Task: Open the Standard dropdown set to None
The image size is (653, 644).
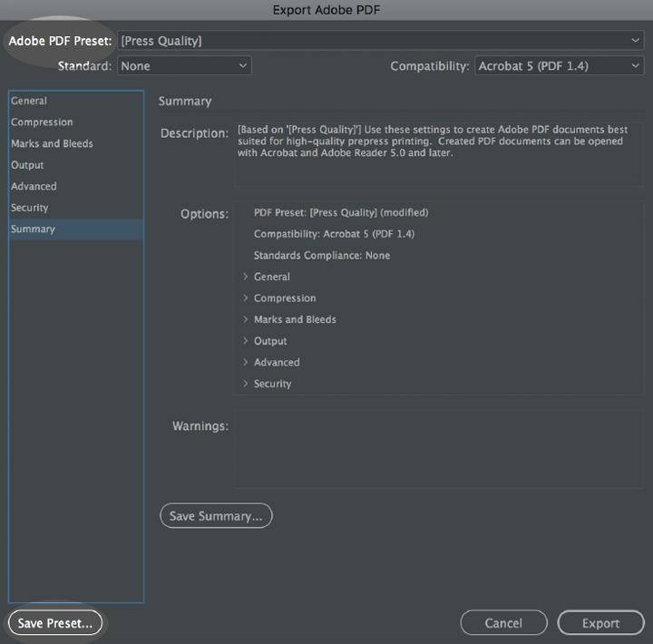Action: (184, 66)
